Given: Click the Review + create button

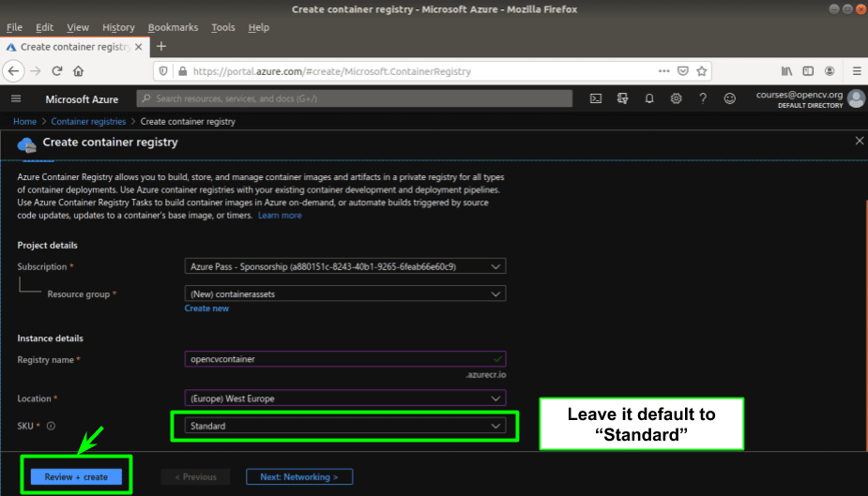Looking at the screenshot, I should tap(76, 476).
